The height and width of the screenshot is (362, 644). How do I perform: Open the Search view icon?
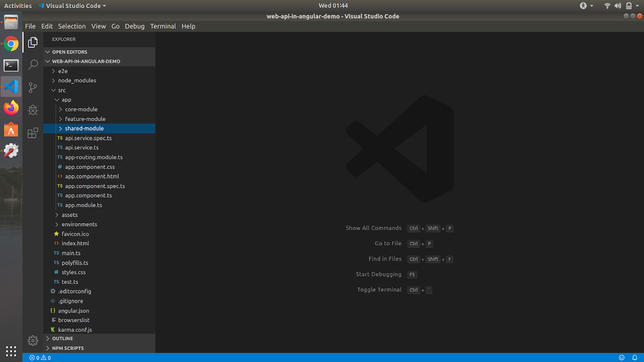(33, 64)
